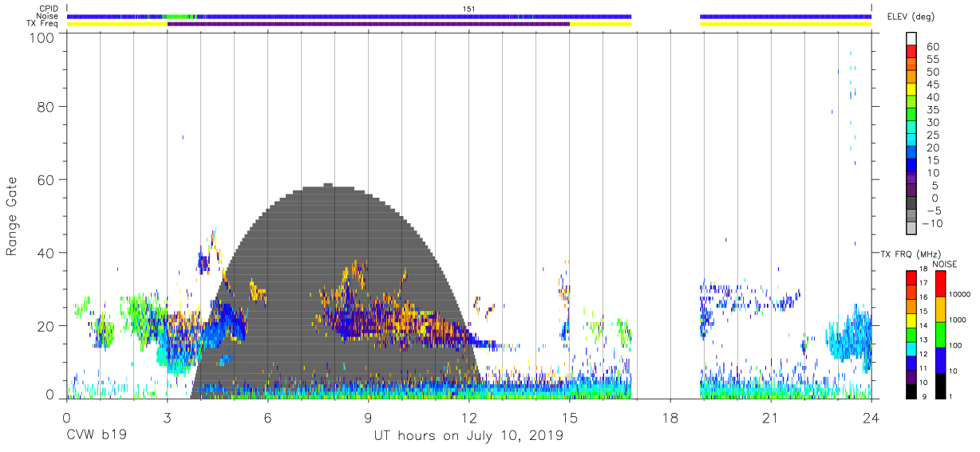The image size is (980, 452).
Task: Click y-axis tick label '40'
Action: 47,253
